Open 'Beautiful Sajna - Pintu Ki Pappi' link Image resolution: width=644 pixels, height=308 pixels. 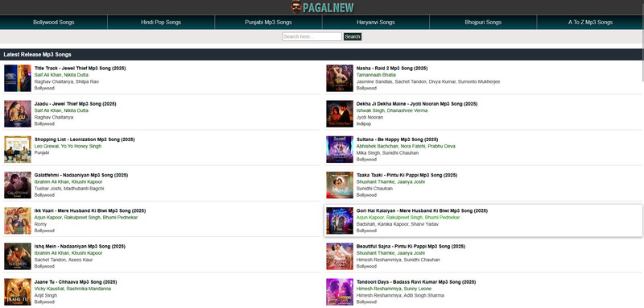[411, 246]
